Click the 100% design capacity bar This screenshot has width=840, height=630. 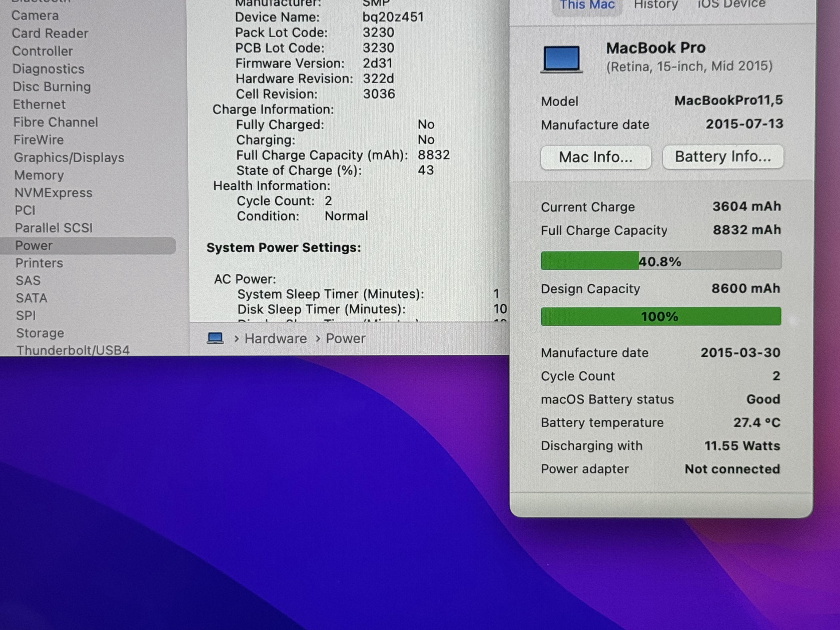tap(661, 316)
